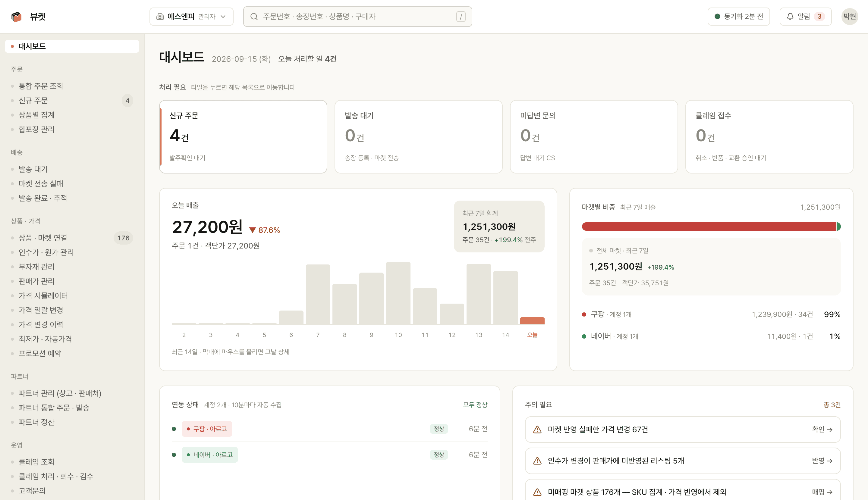Image resolution: width=868 pixels, height=500 pixels.
Task: Click the warning icon on 미매핑 마켓 상품 alert
Action: point(537,492)
